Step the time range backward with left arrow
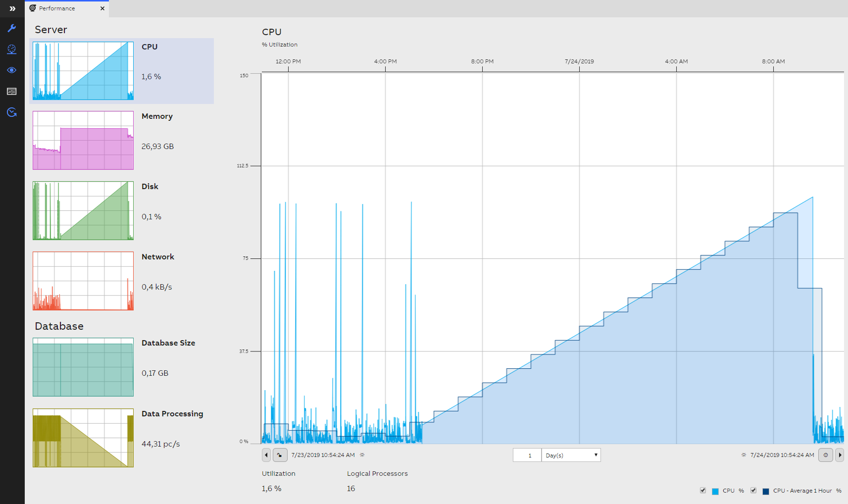 click(x=266, y=455)
